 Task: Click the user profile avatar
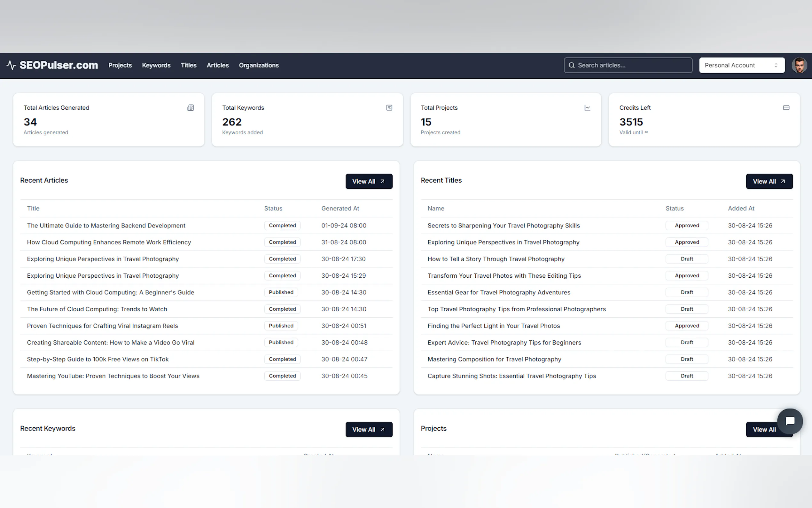point(799,65)
